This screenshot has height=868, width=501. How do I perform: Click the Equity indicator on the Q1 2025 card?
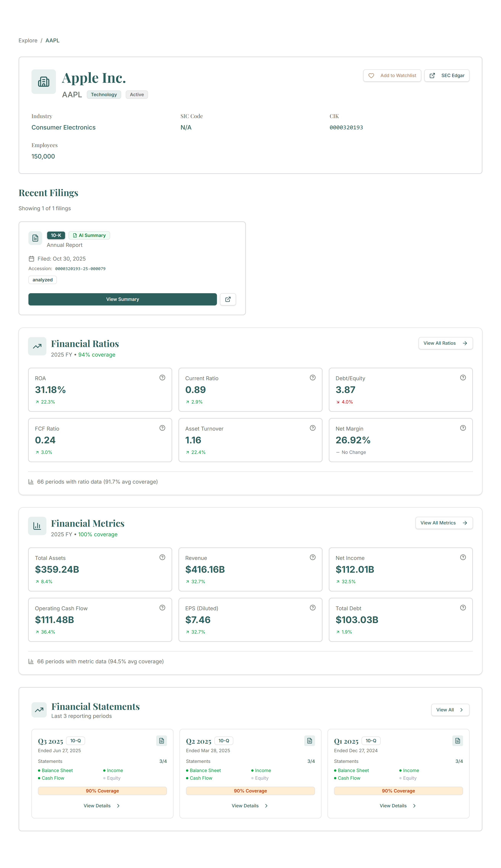(x=409, y=778)
